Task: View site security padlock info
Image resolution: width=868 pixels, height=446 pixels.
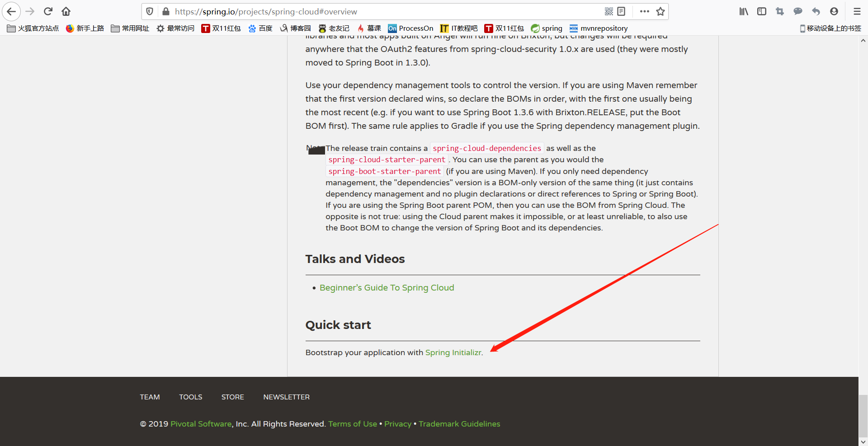Action: point(165,11)
